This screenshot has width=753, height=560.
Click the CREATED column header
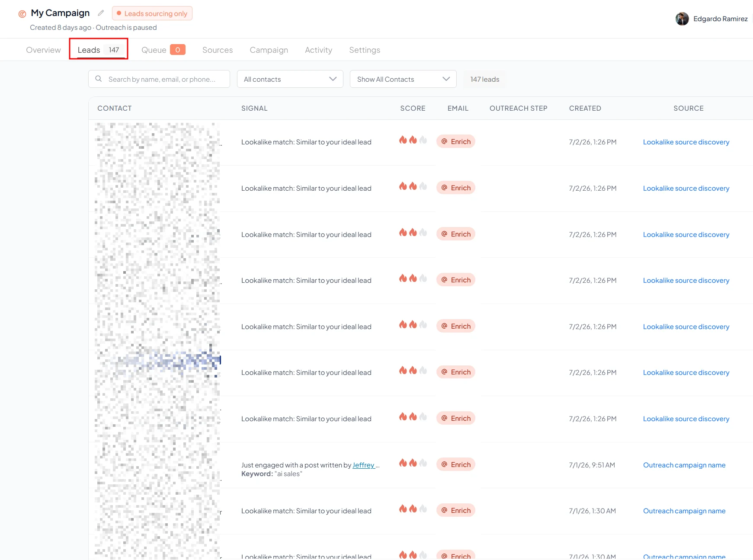click(x=585, y=108)
